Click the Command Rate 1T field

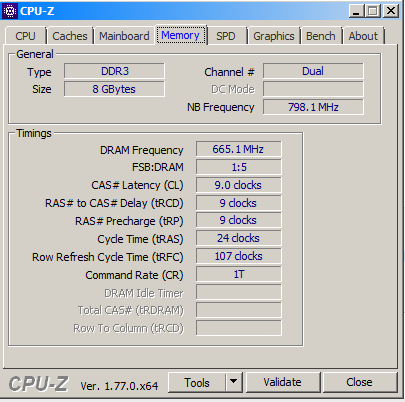239,274
